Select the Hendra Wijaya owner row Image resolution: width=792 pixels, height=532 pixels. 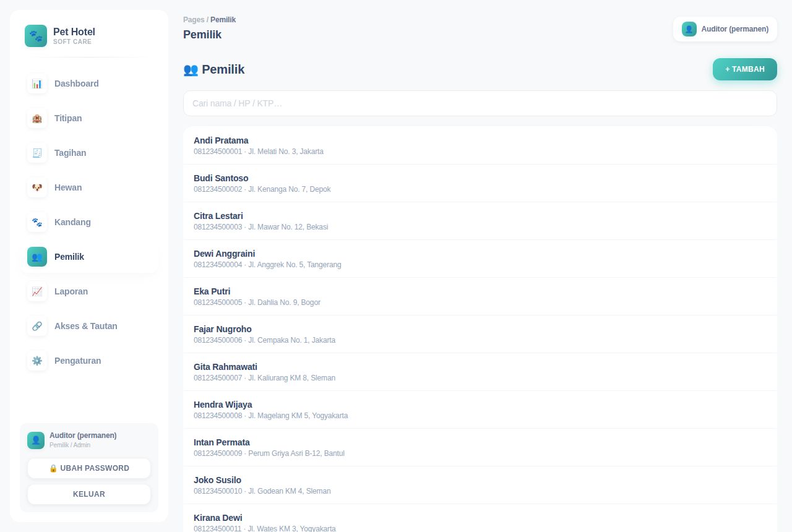[480, 410]
